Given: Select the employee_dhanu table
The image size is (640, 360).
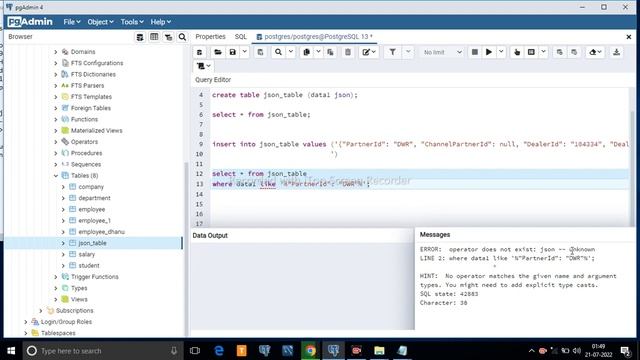Looking at the screenshot, I should (x=101, y=232).
